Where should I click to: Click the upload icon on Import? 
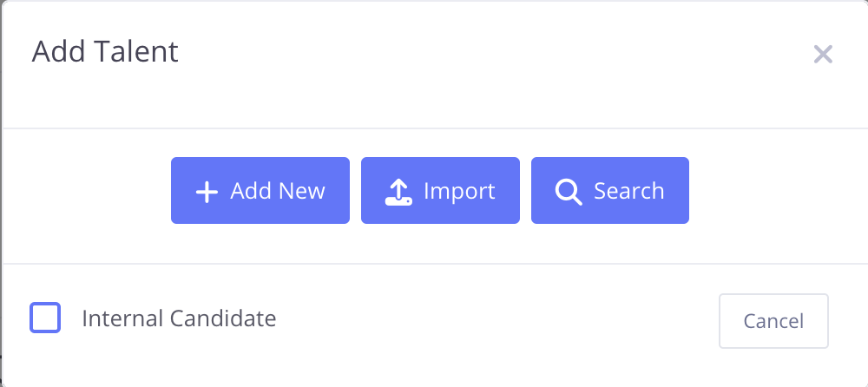[398, 192]
